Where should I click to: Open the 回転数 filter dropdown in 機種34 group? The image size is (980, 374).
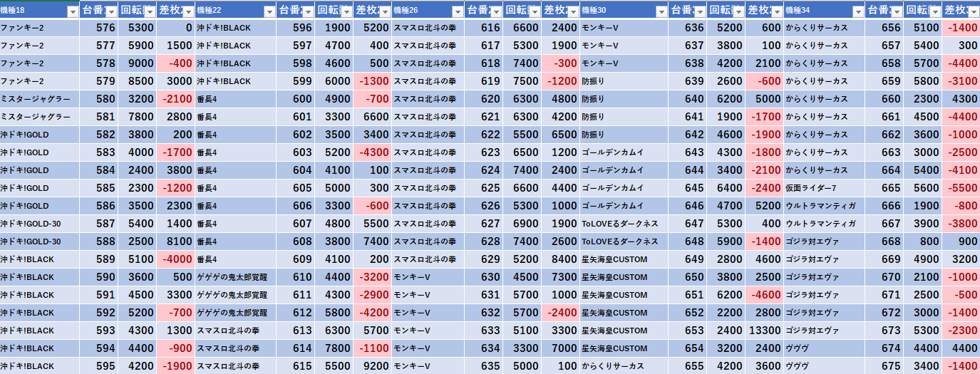pyautogui.click(x=935, y=11)
